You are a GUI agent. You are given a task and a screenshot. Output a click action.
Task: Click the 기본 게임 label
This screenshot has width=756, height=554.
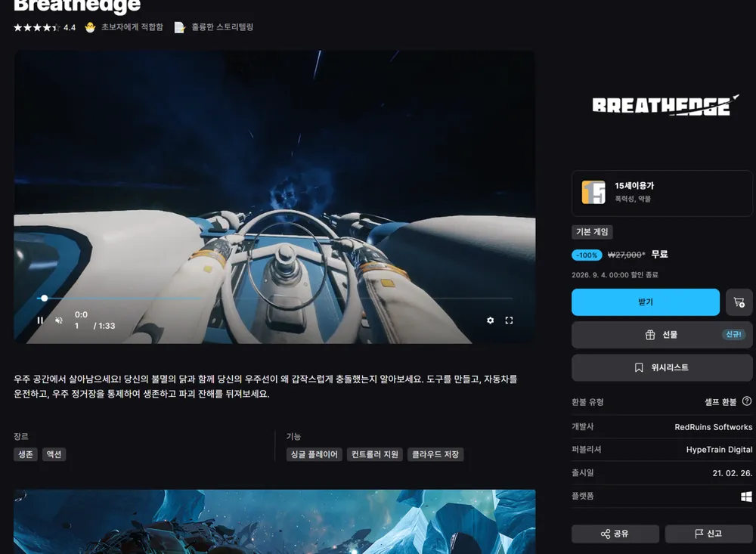pyautogui.click(x=592, y=232)
